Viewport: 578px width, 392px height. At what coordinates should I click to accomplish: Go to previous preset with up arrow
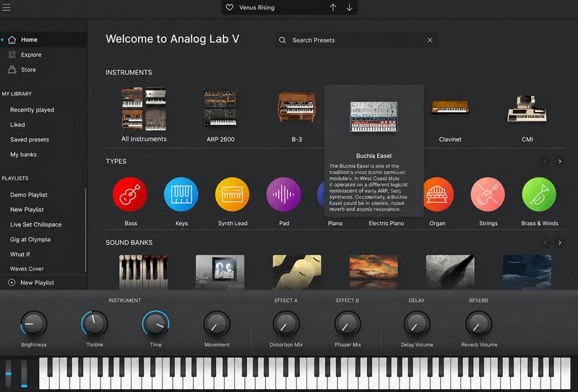[x=333, y=7]
